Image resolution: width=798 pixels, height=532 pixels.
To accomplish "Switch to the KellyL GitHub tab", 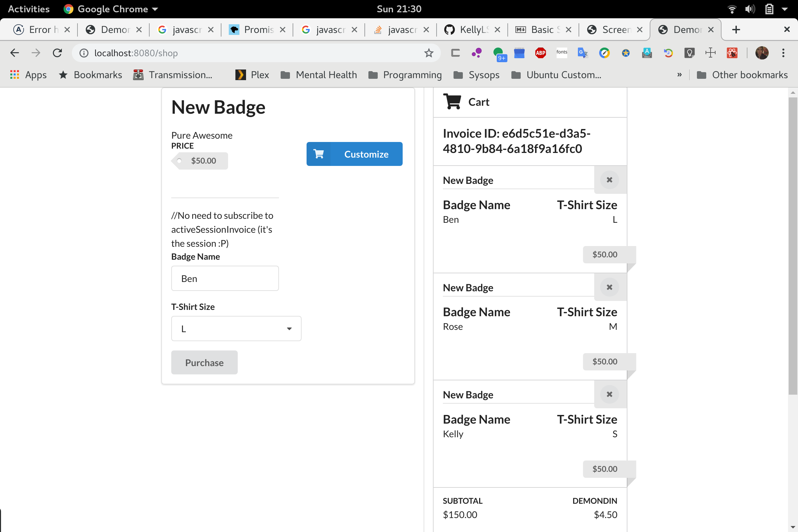I will [472, 30].
